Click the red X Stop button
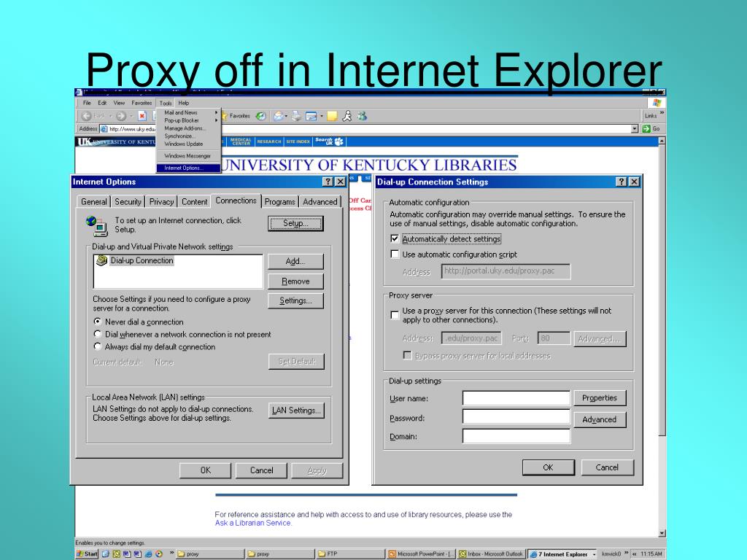This screenshot has height=560, width=747. point(142,116)
